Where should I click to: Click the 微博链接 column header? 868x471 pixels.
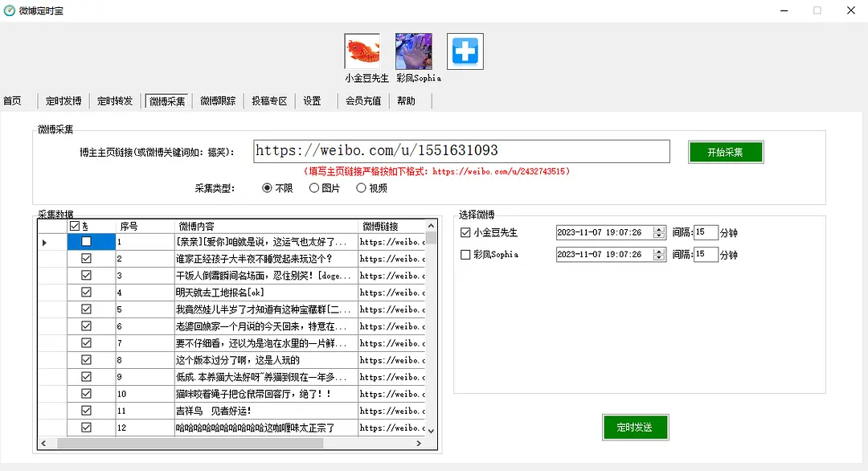pos(392,226)
